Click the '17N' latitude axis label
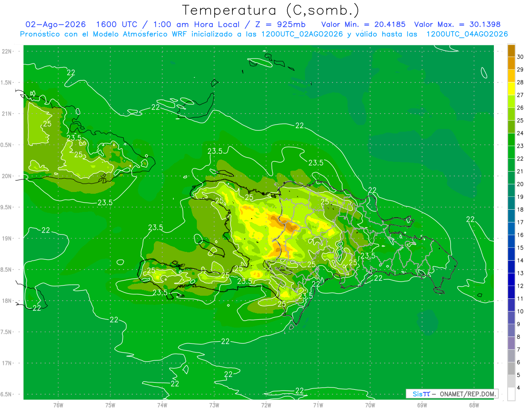The image size is (532, 411). [x=6, y=363]
